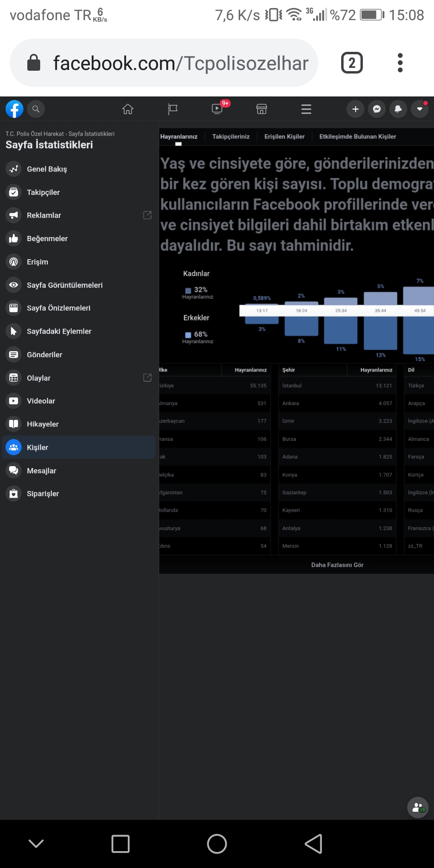434x868 pixels.
Task: Open the hamburger menu in top bar
Action: (306, 109)
